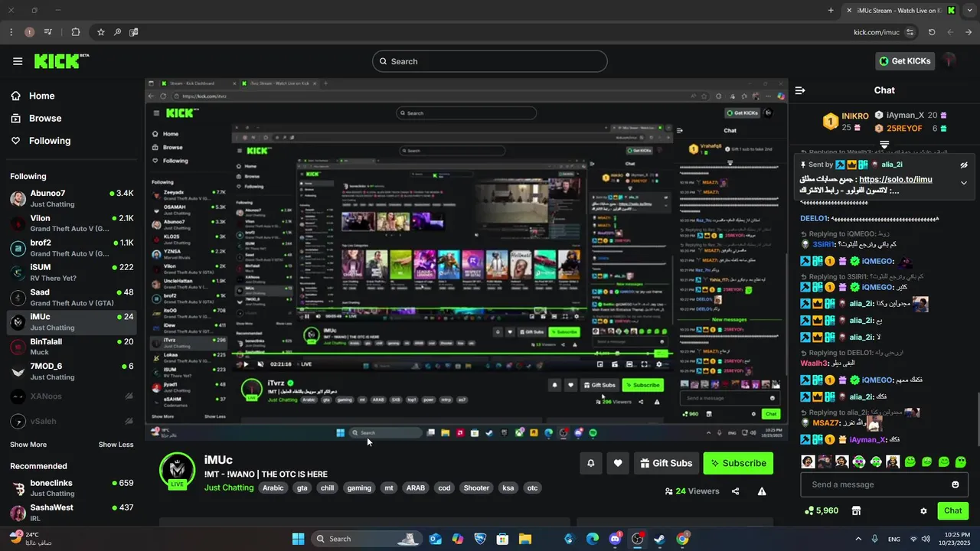Select the gta tag
Image resolution: width=980 pixels, height=551 pixels.
point(302,487)
